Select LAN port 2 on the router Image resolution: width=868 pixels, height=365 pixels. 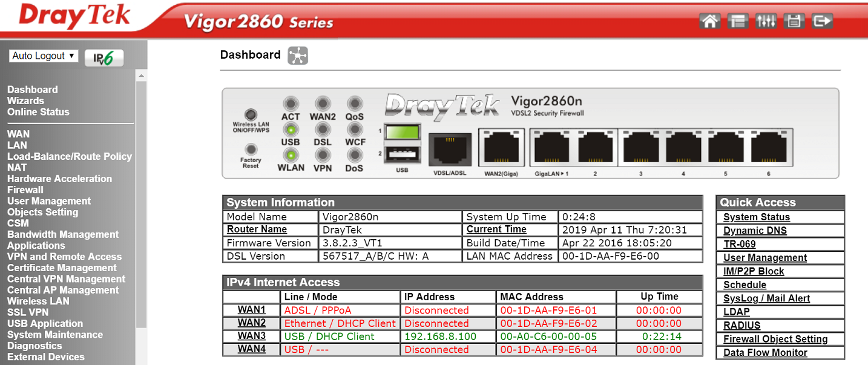click(x=596, y=148)
